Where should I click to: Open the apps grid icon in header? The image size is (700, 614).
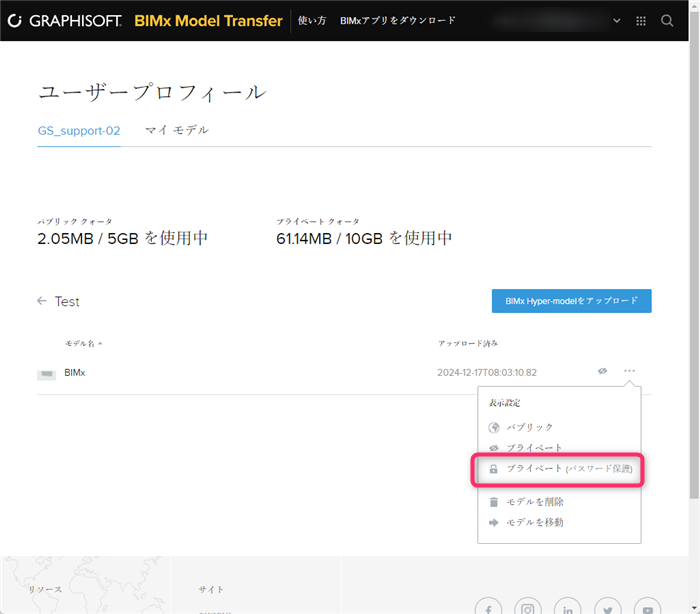(641, 21)
